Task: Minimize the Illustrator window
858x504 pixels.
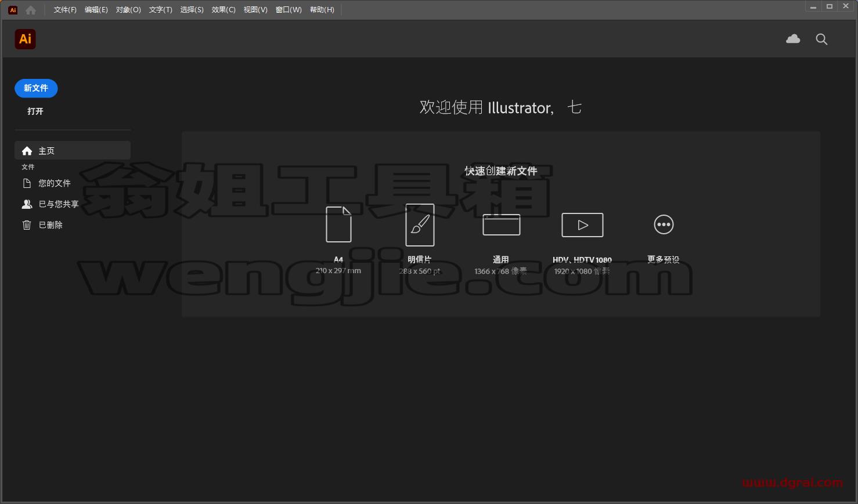Action: pyautogui.click(x=813, y=6)
